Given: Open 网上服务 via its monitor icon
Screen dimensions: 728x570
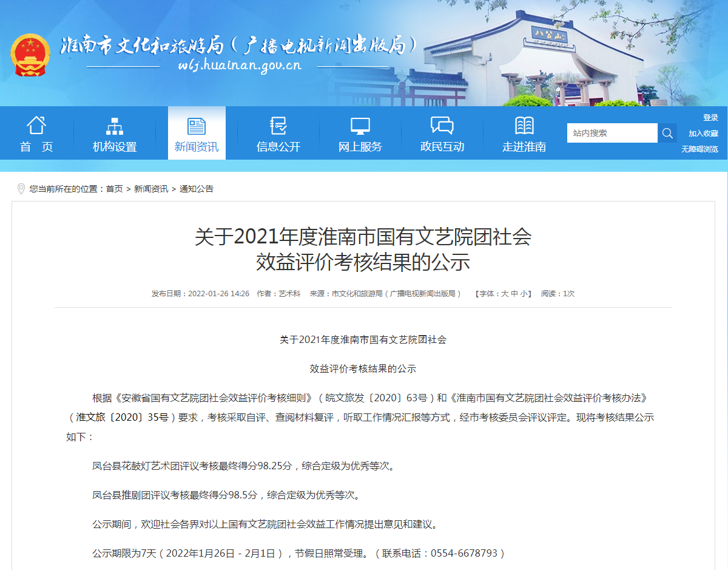Looking at the screenshot, I should coord(360,126).
